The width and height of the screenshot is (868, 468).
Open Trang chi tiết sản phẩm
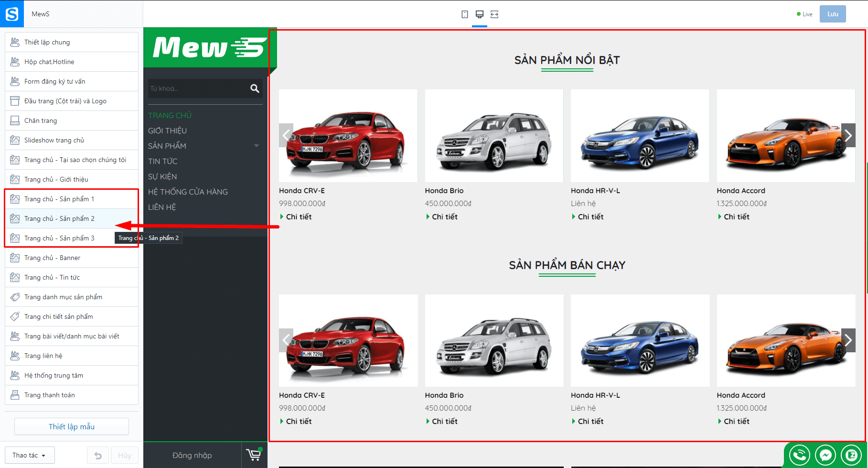click(72, 316)
